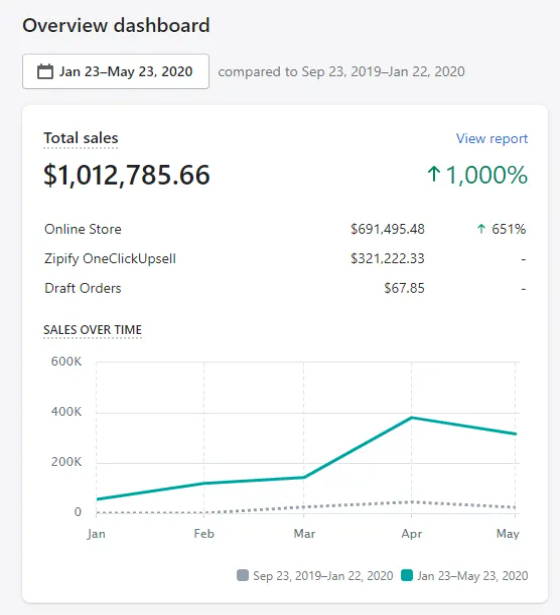Click the teal legend swatch for Jan 23–May 23
The image size is (560, 615).
407,575
